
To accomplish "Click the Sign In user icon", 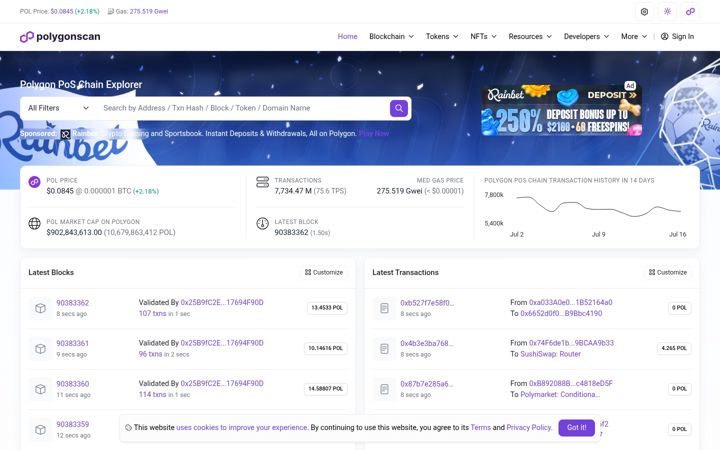I will 664,36.
